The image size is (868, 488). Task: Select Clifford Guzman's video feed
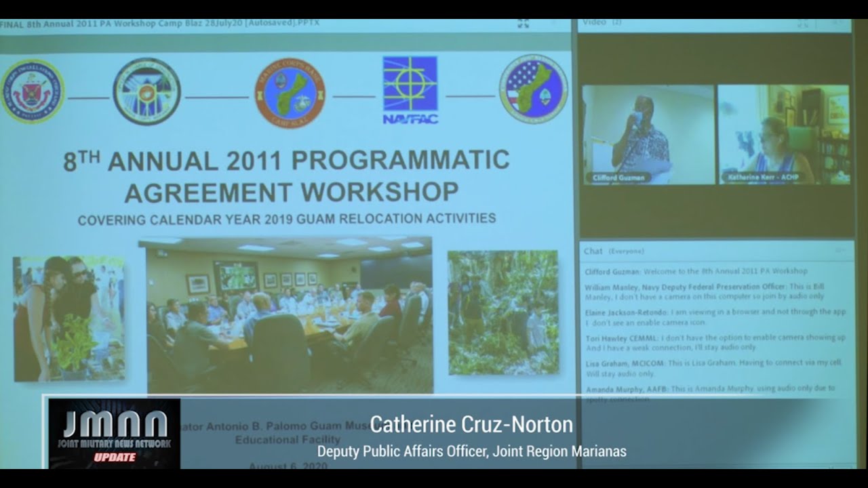649,134
